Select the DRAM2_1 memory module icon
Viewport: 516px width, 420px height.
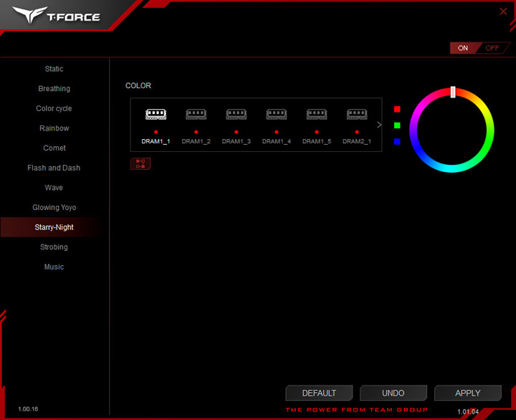pos(357,114)
